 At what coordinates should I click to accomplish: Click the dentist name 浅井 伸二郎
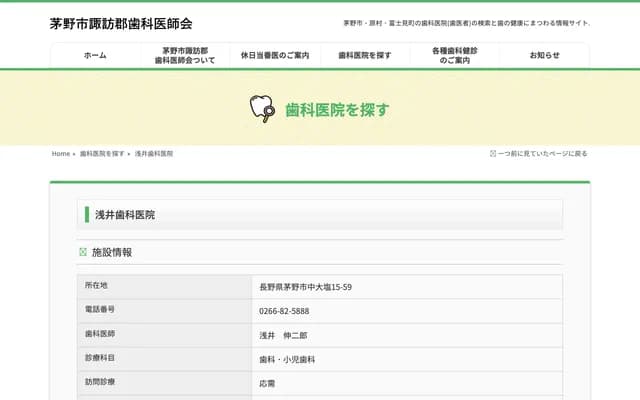283,335
